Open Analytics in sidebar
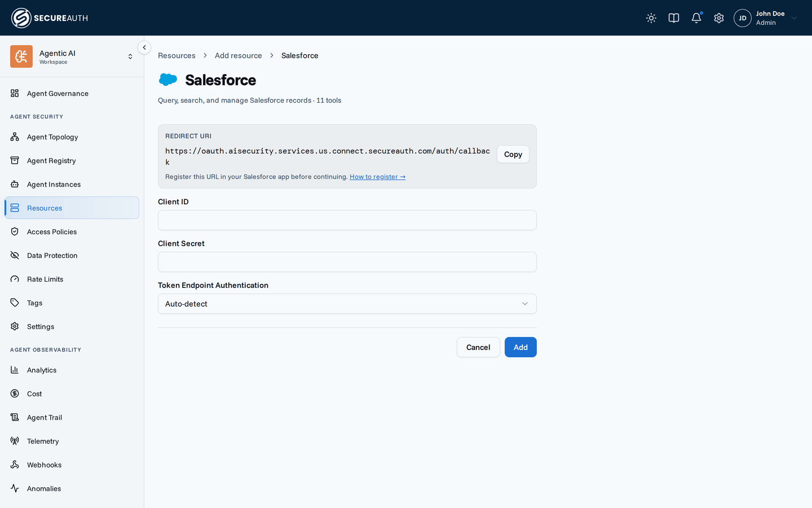 pos(72,370)
